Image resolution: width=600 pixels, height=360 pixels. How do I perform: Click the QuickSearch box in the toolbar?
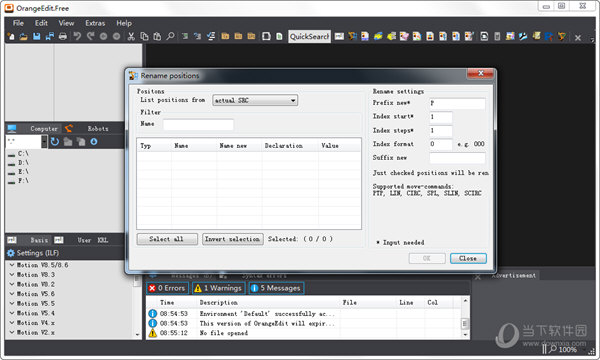pyautogui.click(x=309, y=36)
